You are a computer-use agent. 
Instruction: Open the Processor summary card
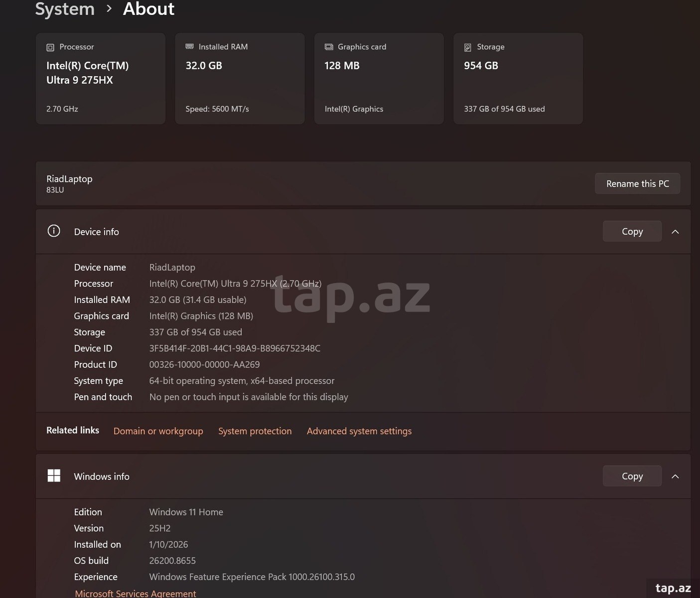[101, 79]
